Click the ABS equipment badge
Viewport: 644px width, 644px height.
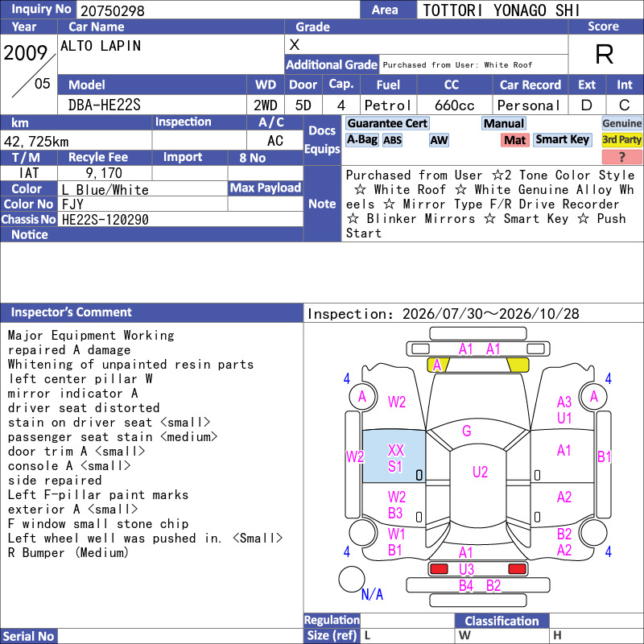392,140
